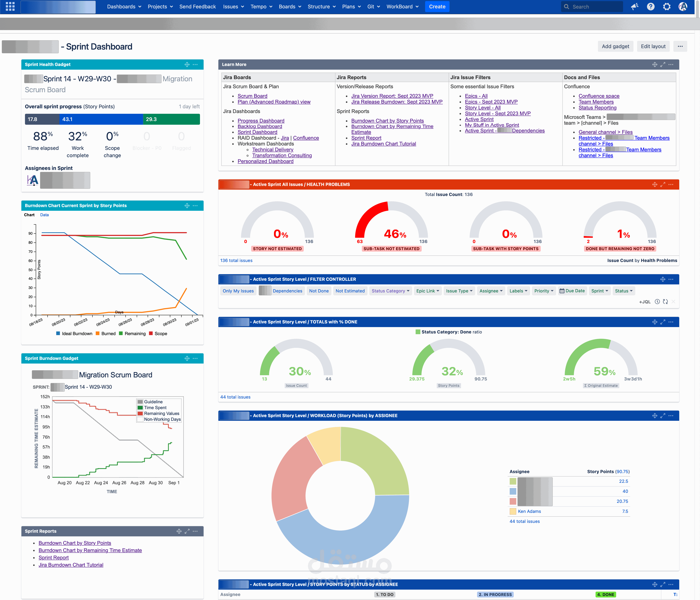Expand the Epic Link filter dropdown
The height and width of the screenshot is (600, 700).
click(x=428, y=291)
